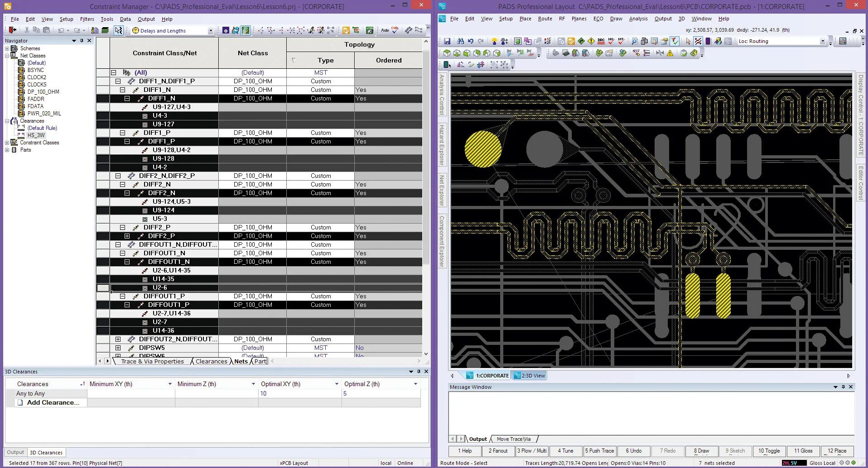Toggle the Route mode icon
This screenshot has width=868, height=468.
click(698, 41)
